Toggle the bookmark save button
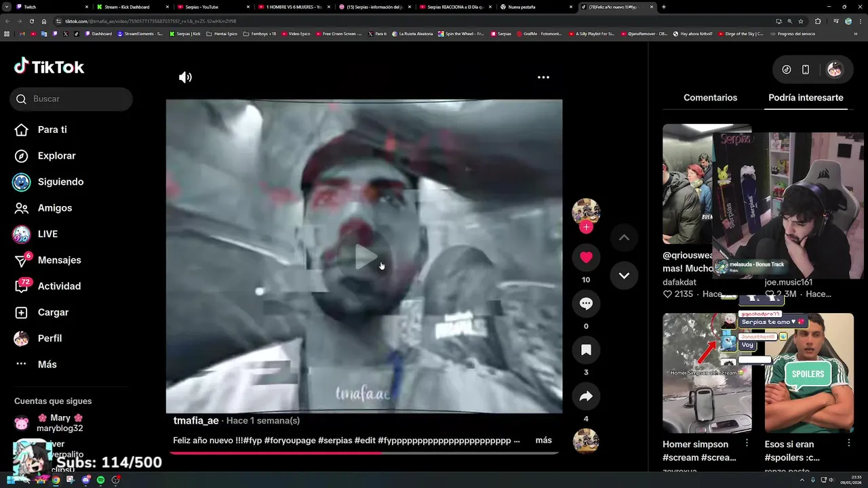 [586, 350]
